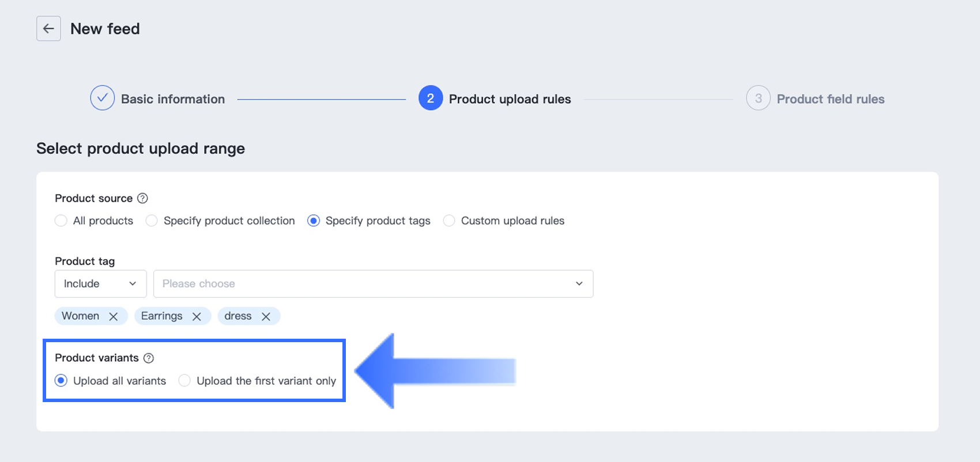Click the step 2 circle icon
The image size is (980, 462).
pyautogui.click(x=430, y=99)
